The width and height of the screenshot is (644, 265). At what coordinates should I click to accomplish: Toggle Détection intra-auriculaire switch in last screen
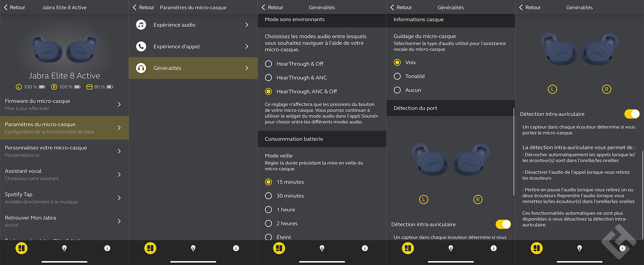click(x=632, y=114)
